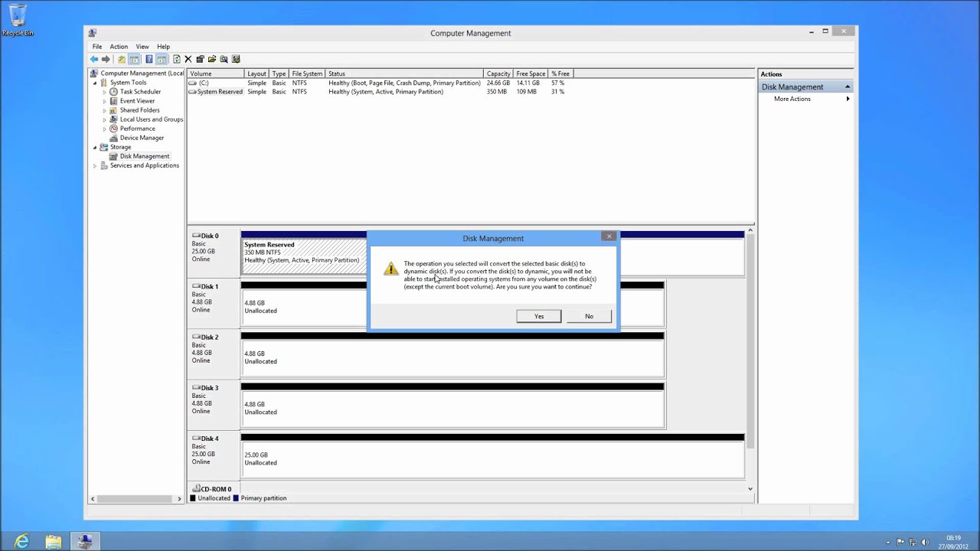
Task: Click the Task Scheduler clock icon
Action: click(114, 92)
